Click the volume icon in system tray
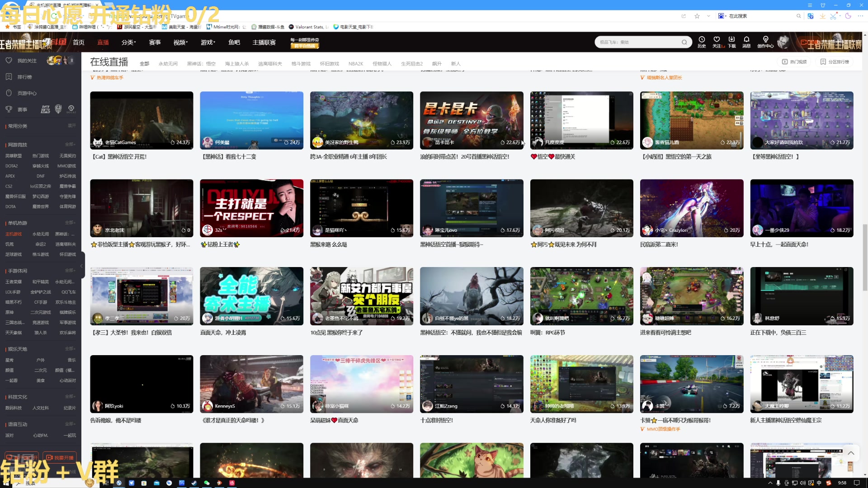The image size is (868, 488). [x=803, y=483]
